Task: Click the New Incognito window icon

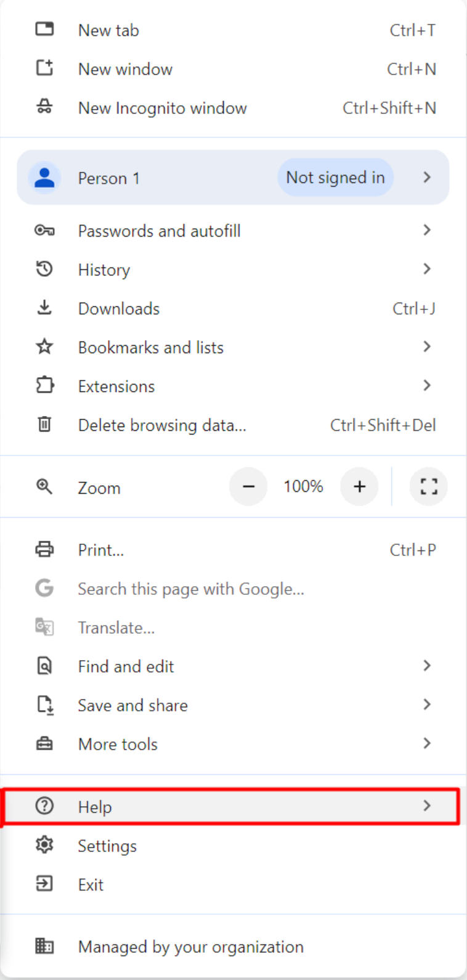Action: (44, 107)
